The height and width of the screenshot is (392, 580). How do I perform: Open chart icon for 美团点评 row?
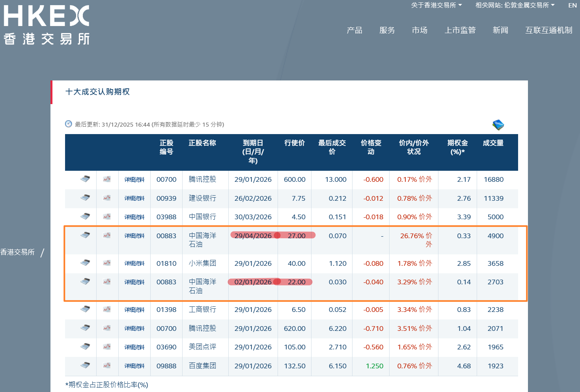[107, 347]
